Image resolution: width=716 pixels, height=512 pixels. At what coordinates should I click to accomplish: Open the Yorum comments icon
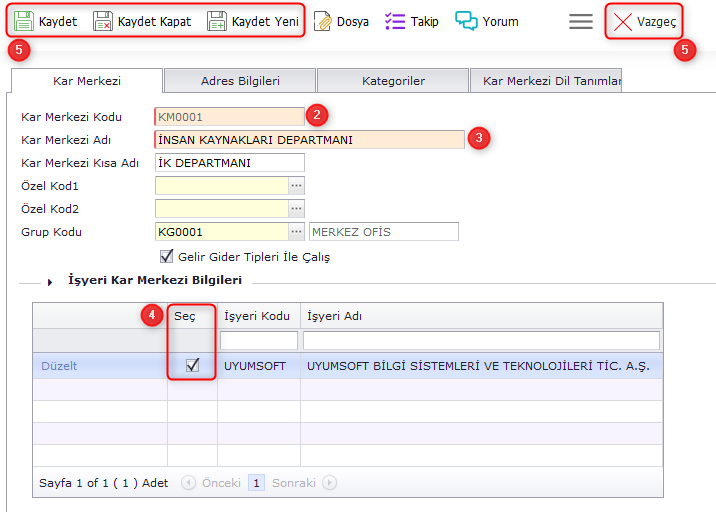point(466,21)
